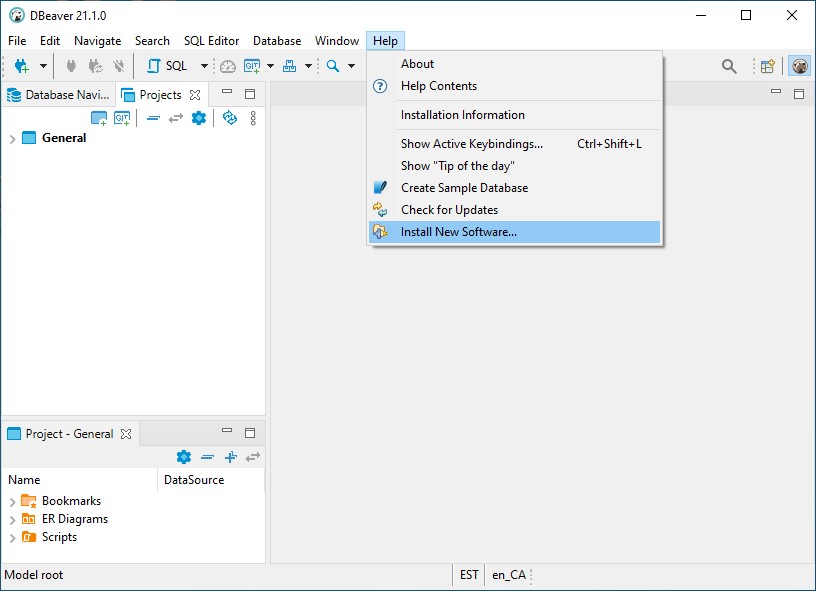816x591 pixels.
Task: Open the Navigate menu
Action: [97, 41]
